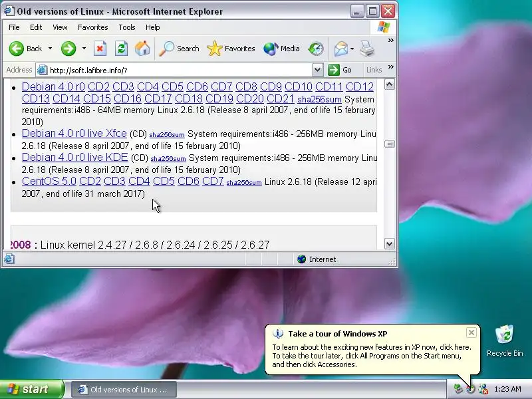Viewport: 532px width, 399px height.
Task: Show more toolbar buttons chevron
Action: [x=391, y=41]
